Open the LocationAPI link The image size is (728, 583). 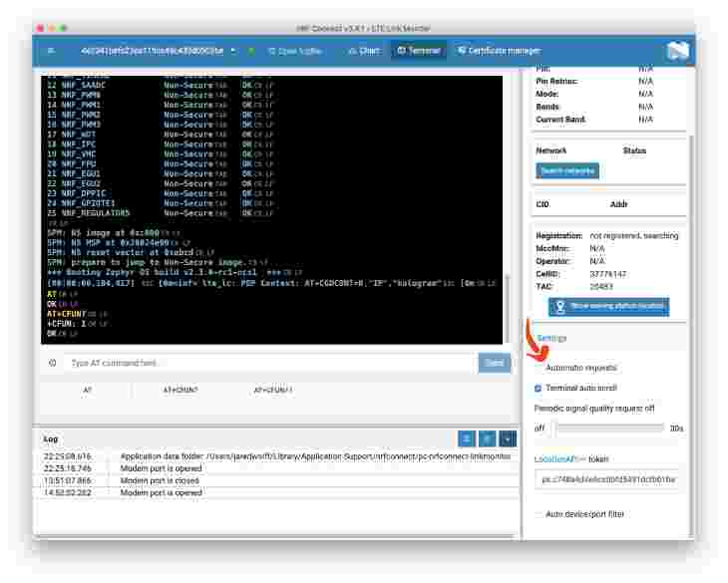pyautogui.click(x=557, y=459)
